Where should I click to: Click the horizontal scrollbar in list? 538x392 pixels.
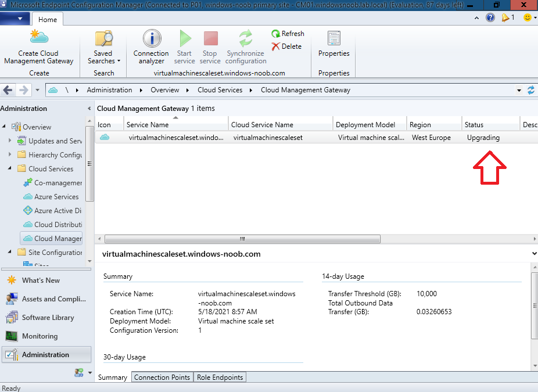click(x=242, y=239)
